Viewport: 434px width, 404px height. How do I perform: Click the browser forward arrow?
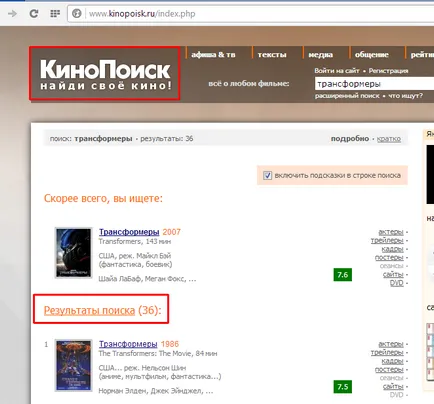click(x=12, y=14)
